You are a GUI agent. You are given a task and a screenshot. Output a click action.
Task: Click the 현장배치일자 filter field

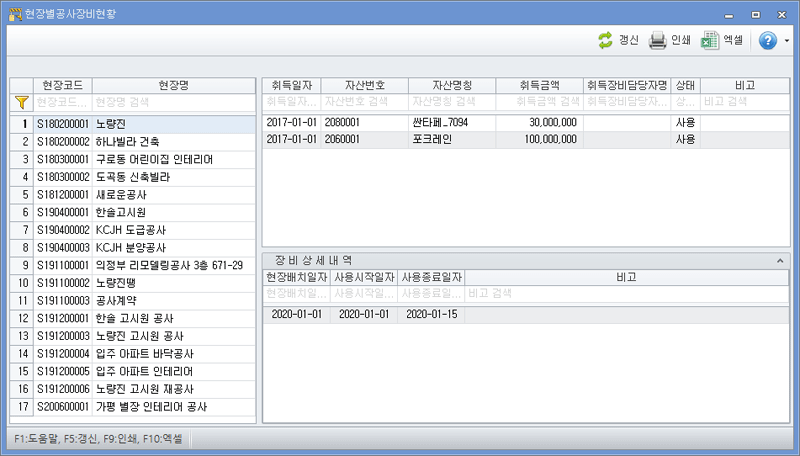tap(296, 293)
